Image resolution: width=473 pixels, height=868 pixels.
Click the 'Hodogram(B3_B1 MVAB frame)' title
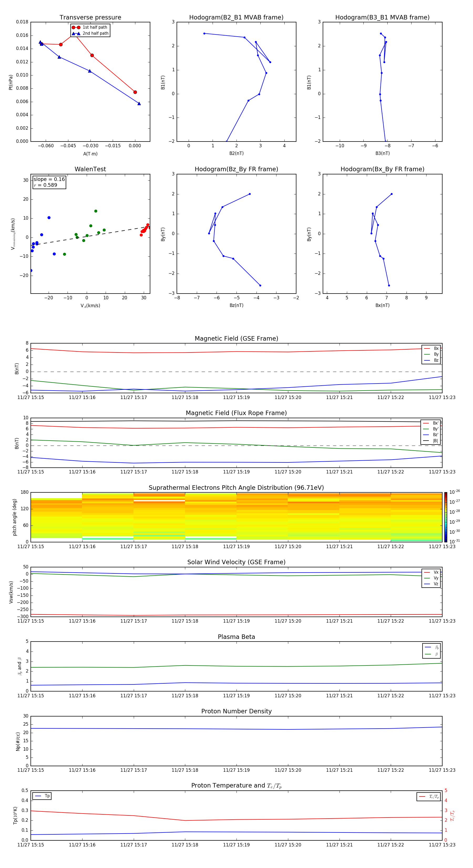382,17
